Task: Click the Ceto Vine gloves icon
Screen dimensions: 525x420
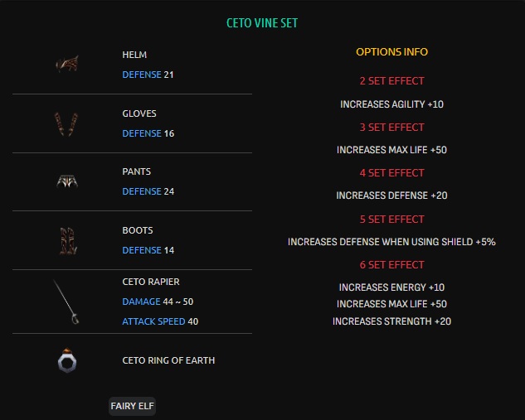Action: pos(67,123)
